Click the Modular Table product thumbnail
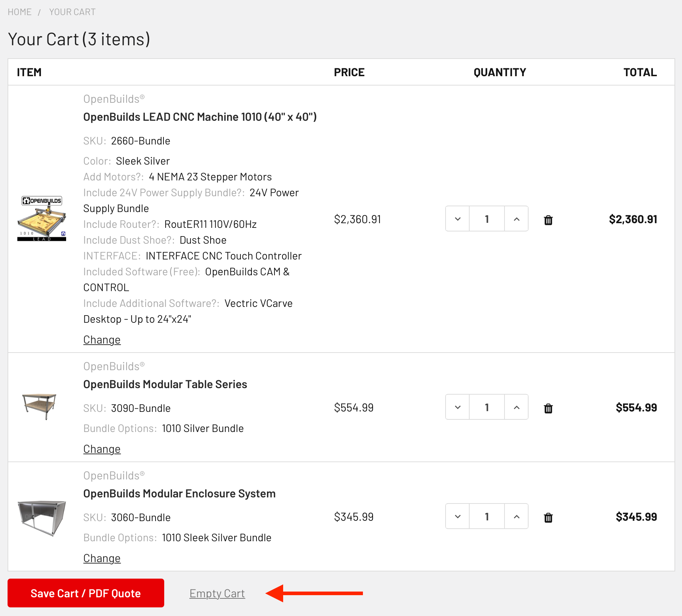 pos(39,406)
